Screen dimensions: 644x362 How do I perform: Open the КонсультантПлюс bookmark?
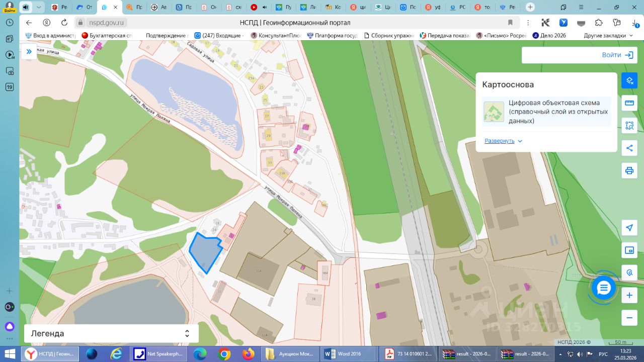click(276, 36)
